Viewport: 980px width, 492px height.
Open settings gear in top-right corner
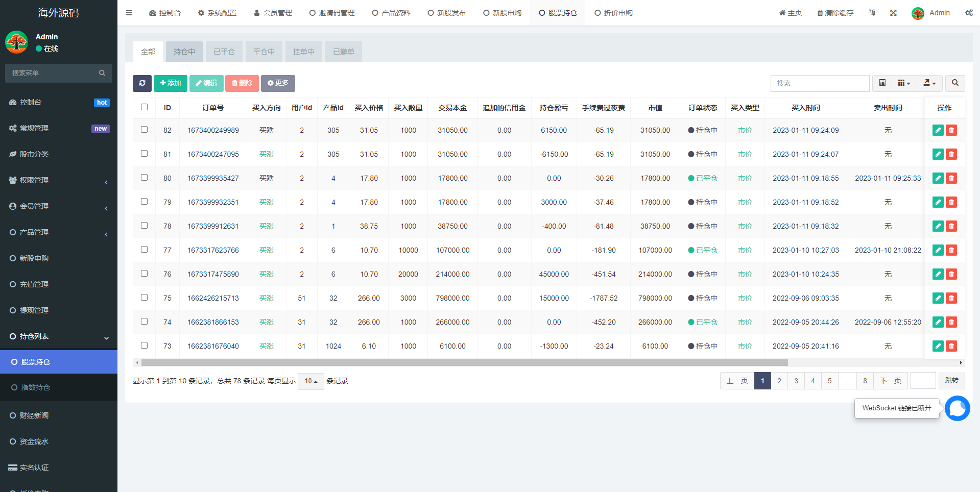[x=969, y=12]
